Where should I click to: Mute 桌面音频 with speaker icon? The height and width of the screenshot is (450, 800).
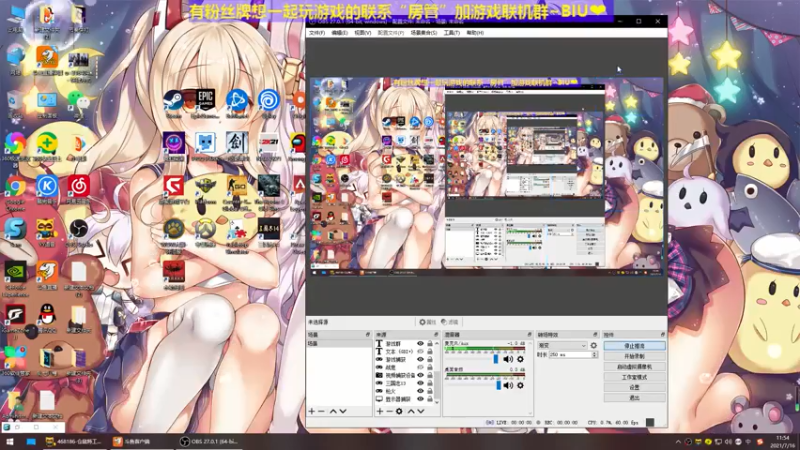508,385
